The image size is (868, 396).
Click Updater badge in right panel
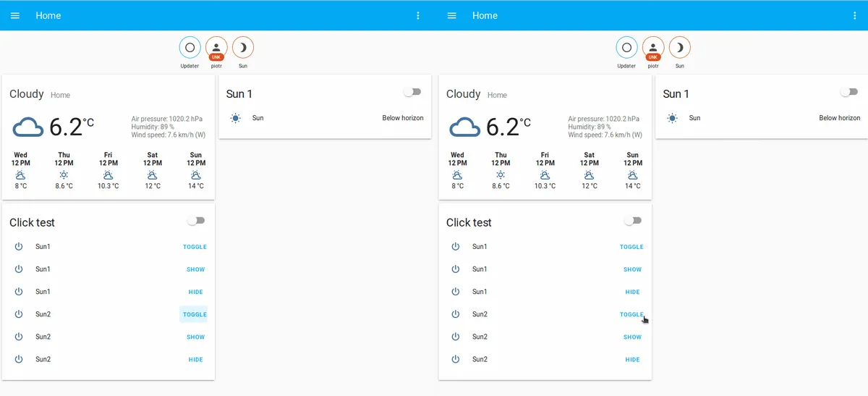pyautogui.click(x=626, y=48)
